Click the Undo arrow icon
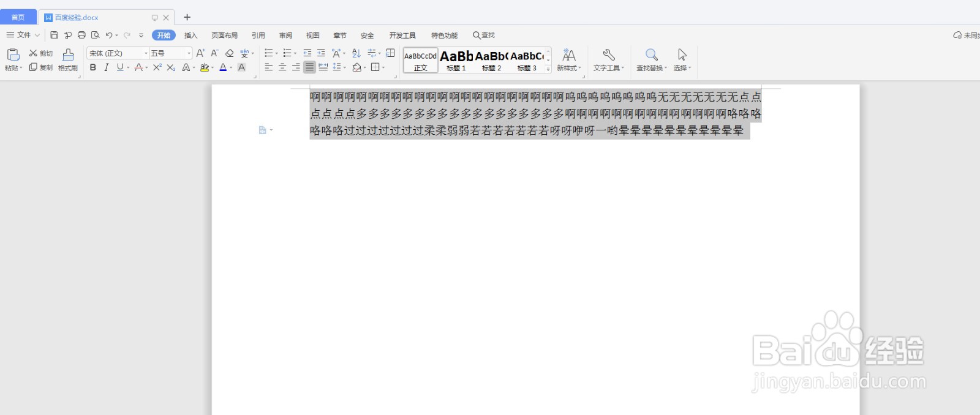The image size is (980, 415). pyautogui.click(x=108, y=35)
